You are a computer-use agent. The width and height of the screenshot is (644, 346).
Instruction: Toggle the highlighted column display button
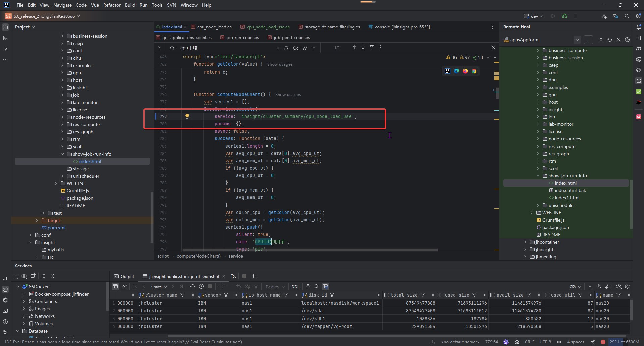tap(325, 286)
